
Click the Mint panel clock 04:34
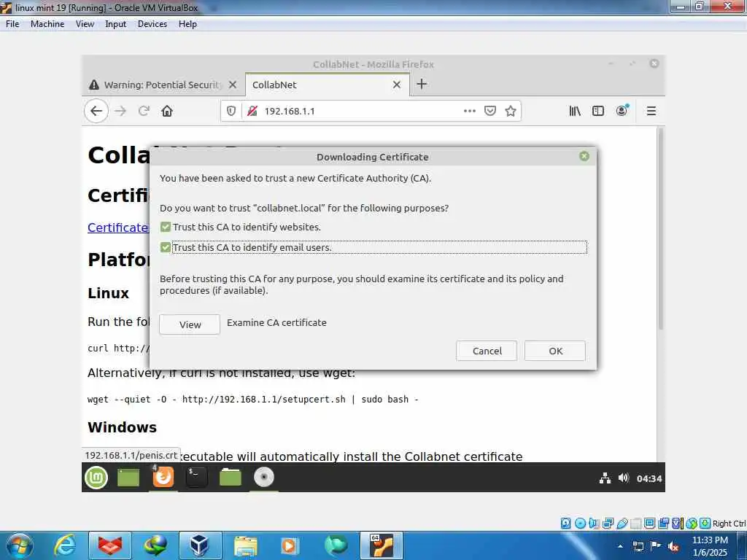tap(649, 478)
